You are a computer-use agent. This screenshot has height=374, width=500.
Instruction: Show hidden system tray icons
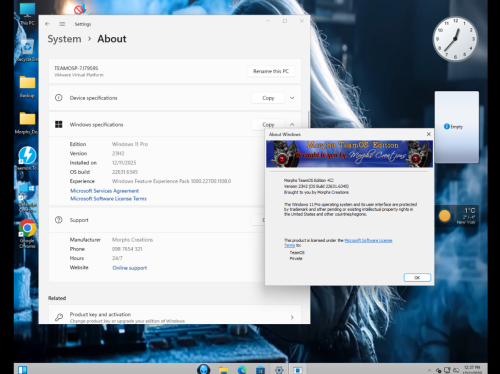pyautogui.click(x=429, y=370)
